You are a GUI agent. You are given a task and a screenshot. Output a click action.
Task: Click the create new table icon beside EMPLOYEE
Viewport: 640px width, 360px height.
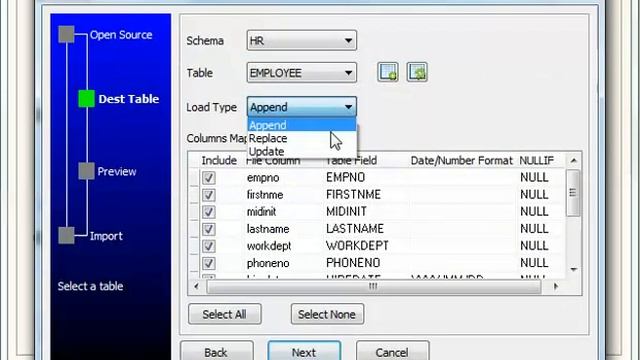coord(388,73)
